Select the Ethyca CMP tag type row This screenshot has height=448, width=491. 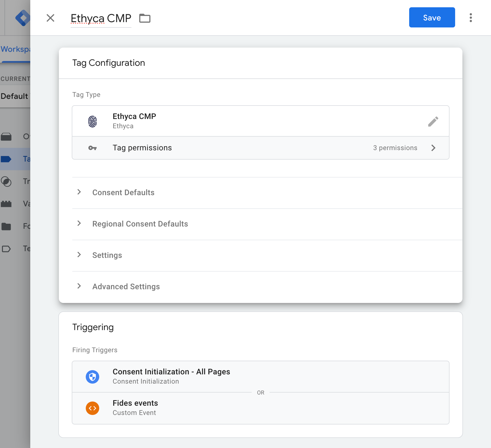pyautogui.click(x=261, y=121)
